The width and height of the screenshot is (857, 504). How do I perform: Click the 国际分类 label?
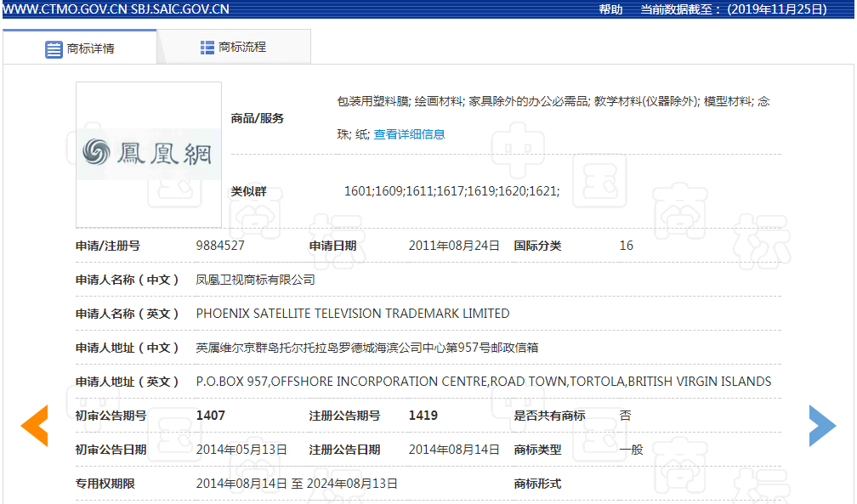[537, 246]
